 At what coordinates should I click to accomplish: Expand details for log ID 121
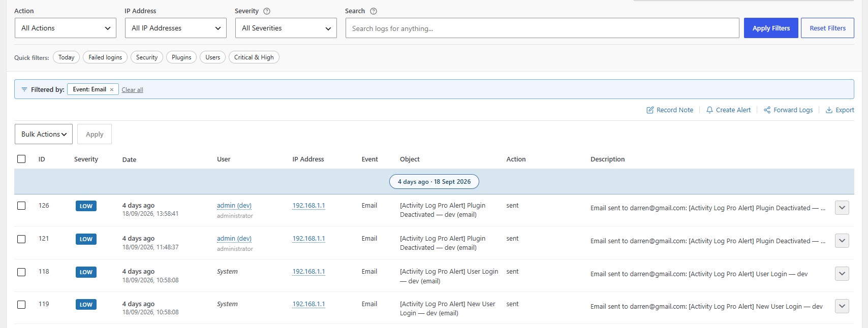pyautogui.click(x=842, y=241)
